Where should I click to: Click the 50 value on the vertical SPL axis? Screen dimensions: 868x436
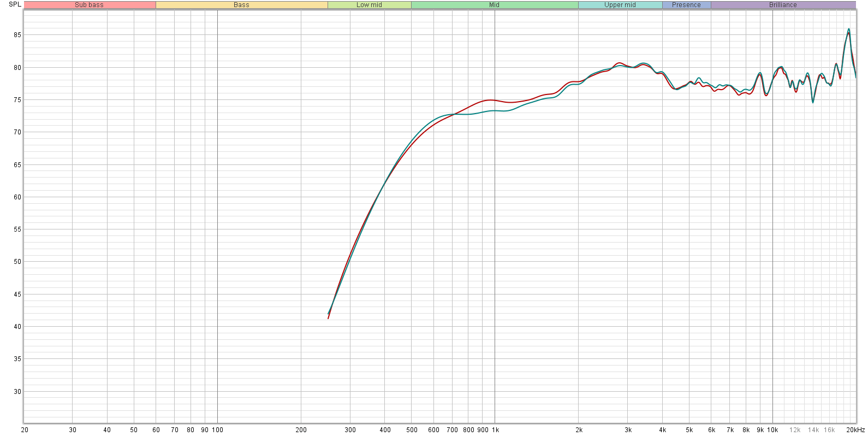pos(17,262)
